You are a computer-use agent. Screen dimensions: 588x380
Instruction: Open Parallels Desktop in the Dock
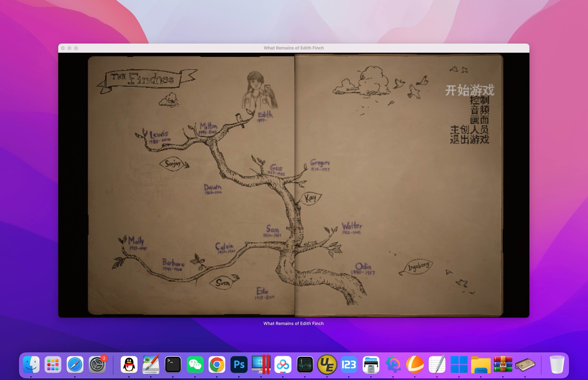click(x=261, y=364)
